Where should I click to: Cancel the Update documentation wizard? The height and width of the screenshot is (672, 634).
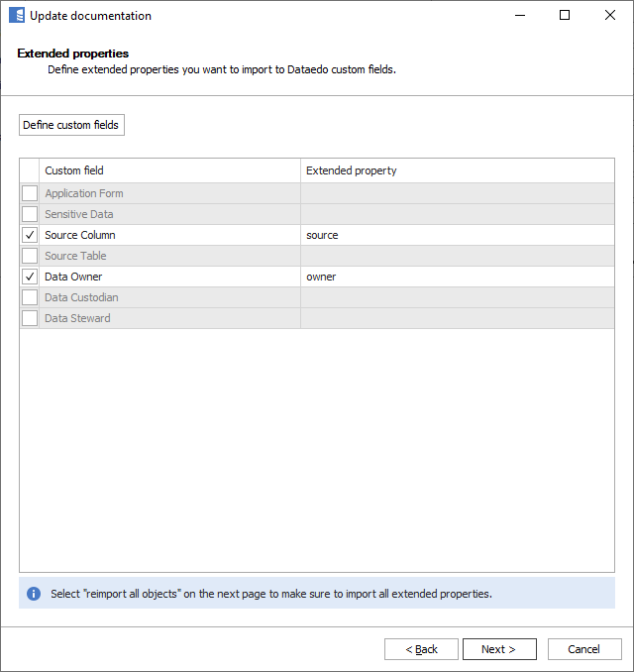[x=584, y=649]
